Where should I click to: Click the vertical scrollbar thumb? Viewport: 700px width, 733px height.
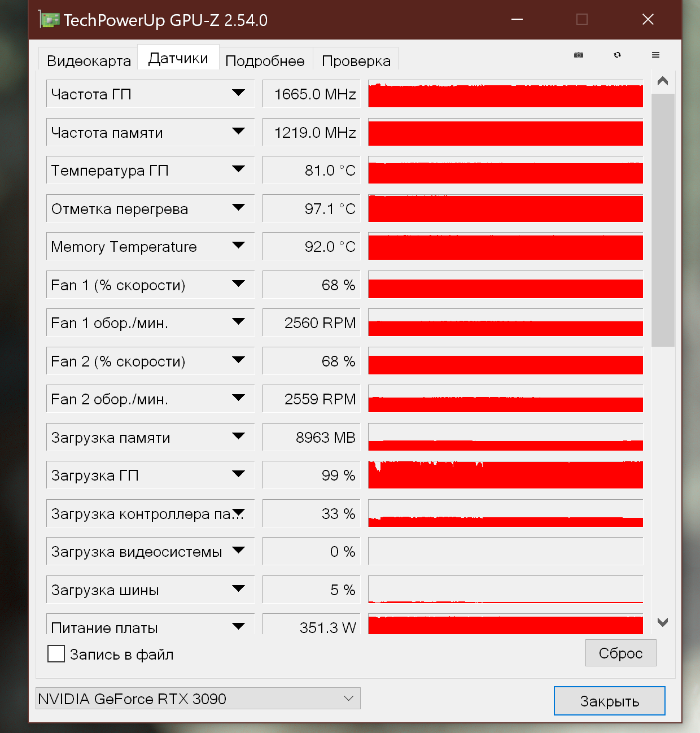pyautogui.click(x=663, y=220)
